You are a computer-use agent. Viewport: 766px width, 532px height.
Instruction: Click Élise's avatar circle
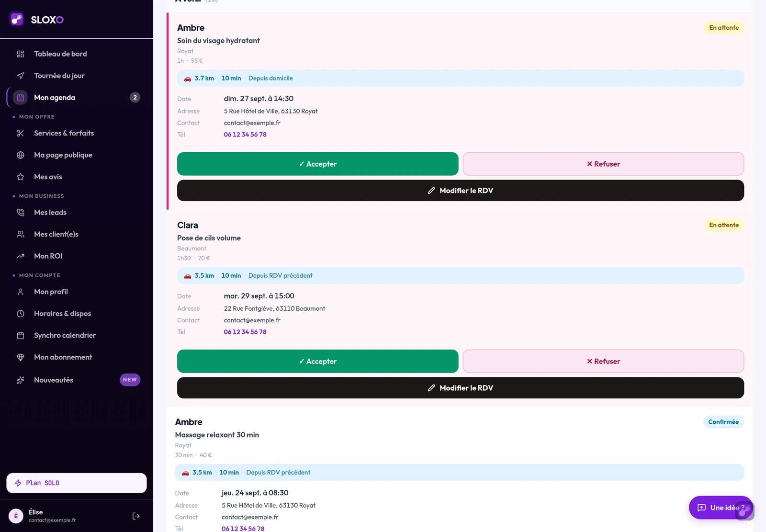[x=16, y=516]
